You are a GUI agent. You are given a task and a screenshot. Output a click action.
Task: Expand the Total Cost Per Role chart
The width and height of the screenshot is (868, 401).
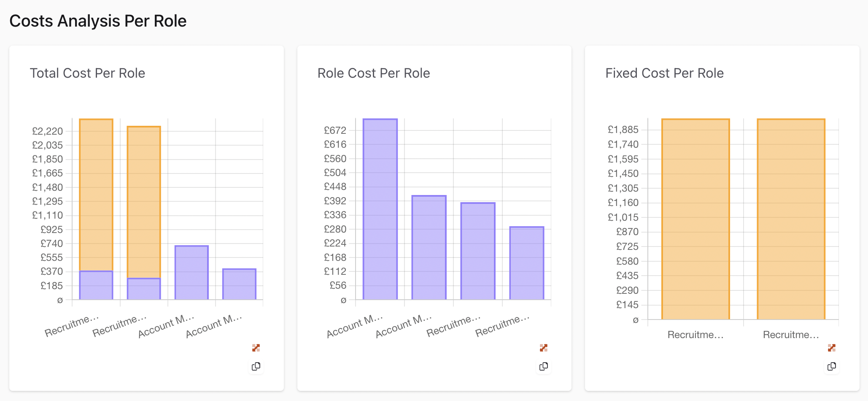(x=256, y=347)
